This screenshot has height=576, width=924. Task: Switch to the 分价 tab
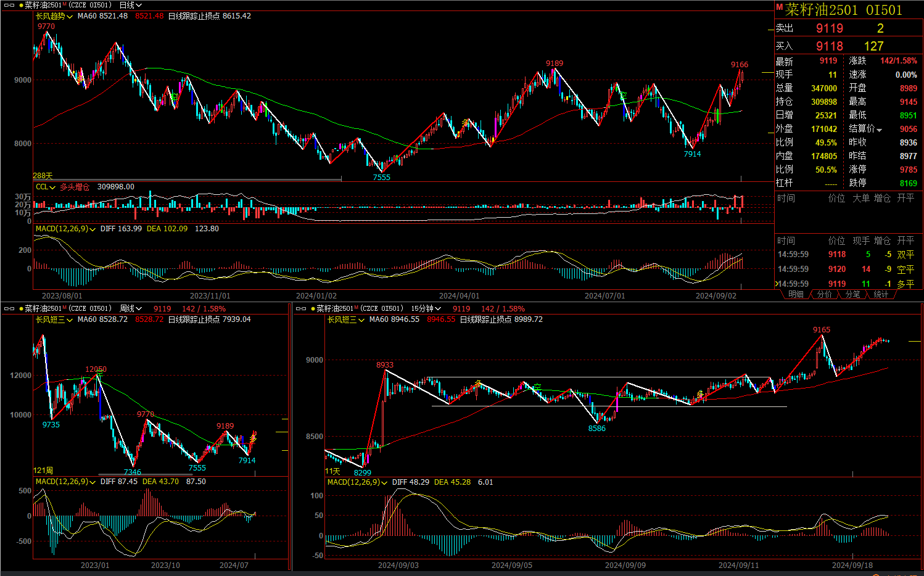(x=824, y=295)
